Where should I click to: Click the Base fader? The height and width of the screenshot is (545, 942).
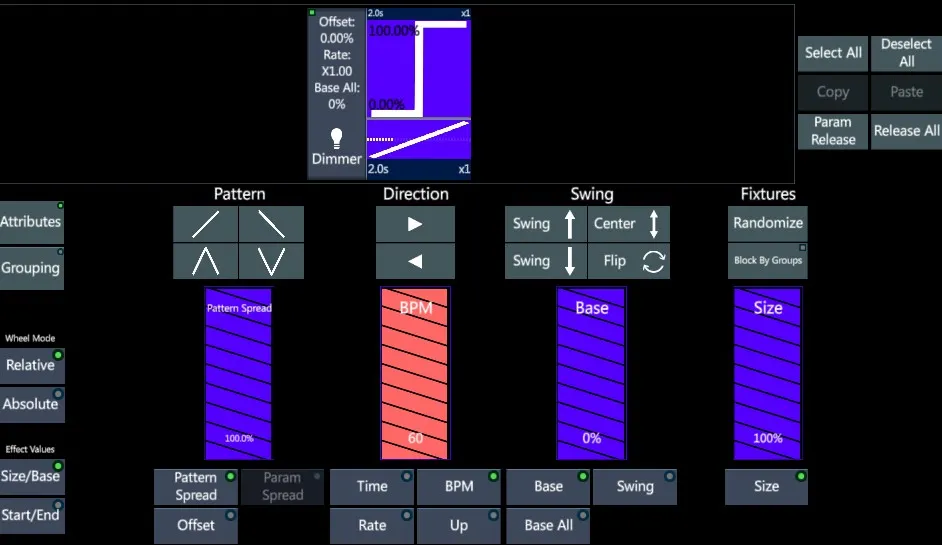click(591, 373)
